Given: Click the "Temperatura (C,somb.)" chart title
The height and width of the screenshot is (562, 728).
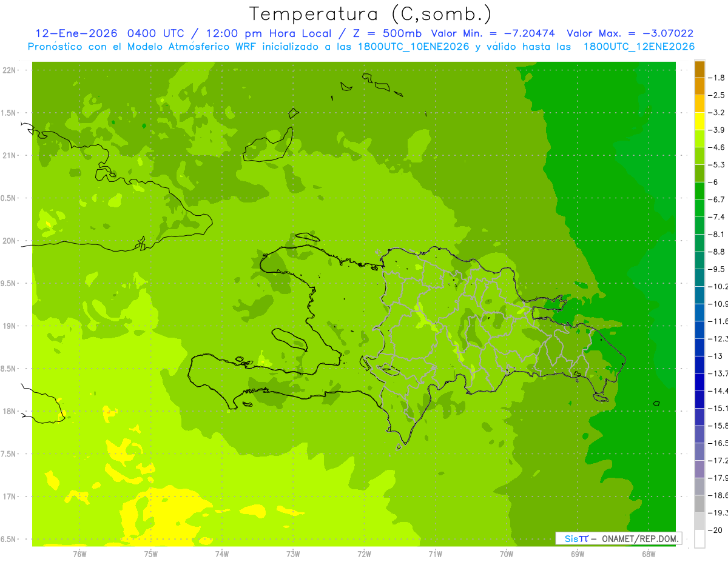Looking at the screenshot, I should pos(370,14).
